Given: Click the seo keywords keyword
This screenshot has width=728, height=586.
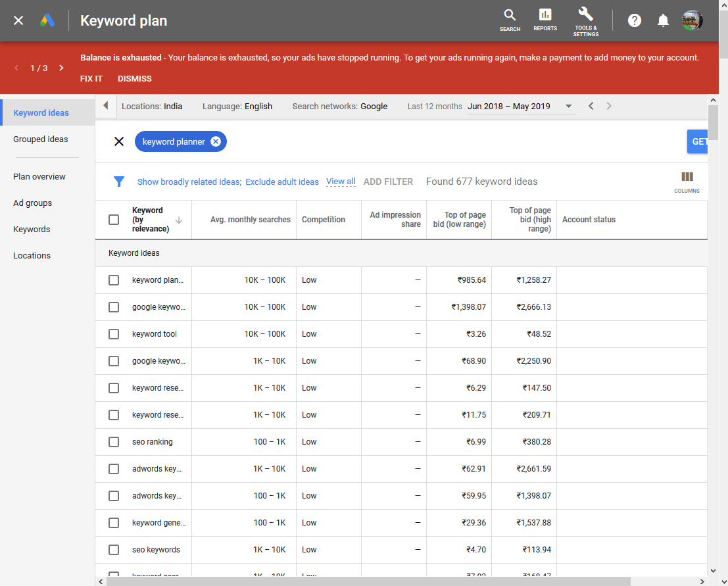Looking at the screenshot, I should (x=156, y=550).
